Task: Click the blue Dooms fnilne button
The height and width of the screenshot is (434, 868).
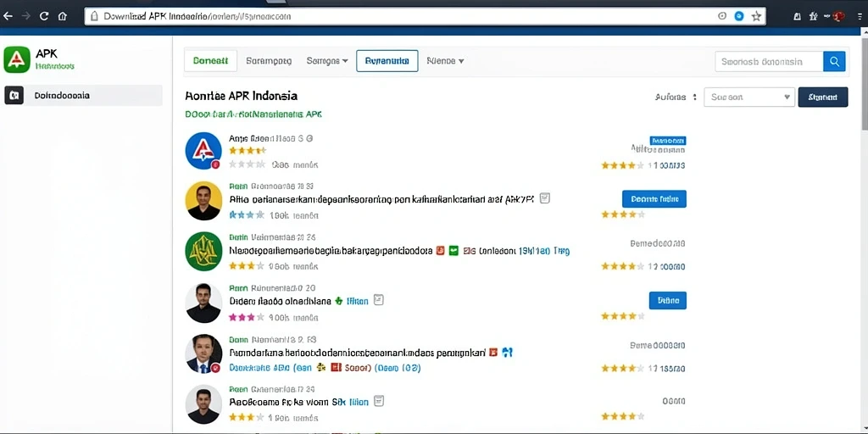Action: (x=654, y=198)
